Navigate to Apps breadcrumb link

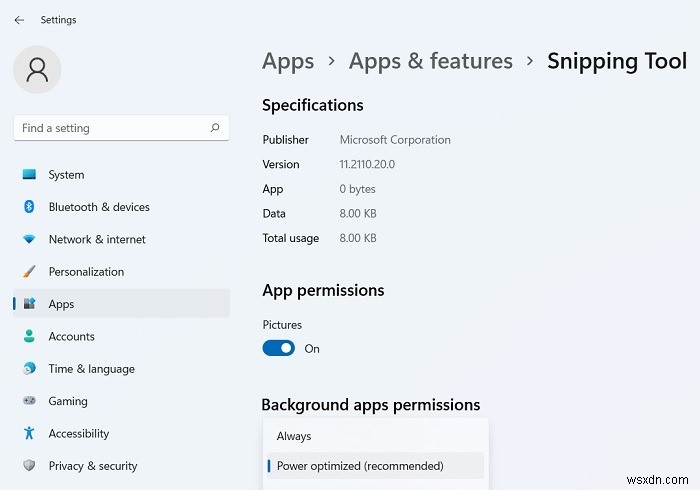[288, 62]
